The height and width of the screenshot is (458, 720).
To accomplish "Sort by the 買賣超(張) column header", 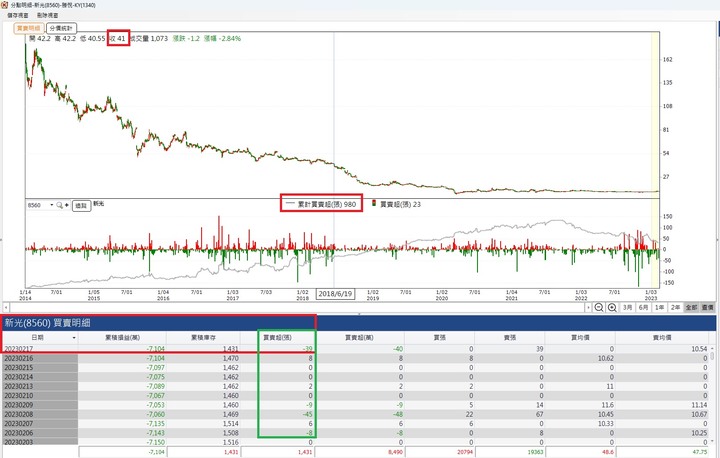I will click(x=277, y=338).
